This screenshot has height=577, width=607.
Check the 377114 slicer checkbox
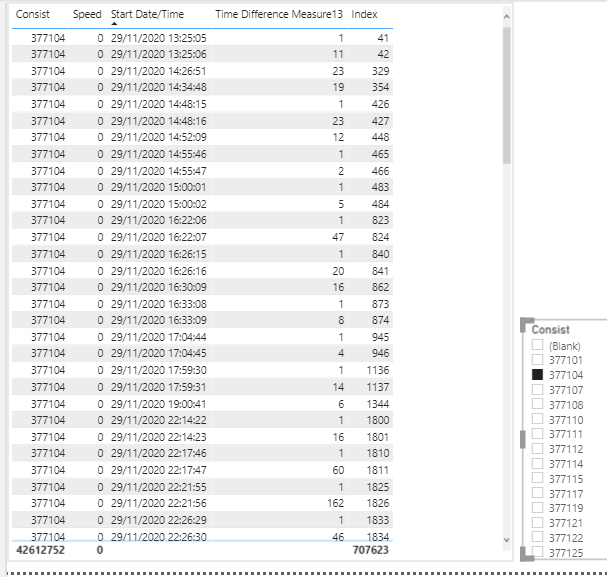pyautogui.click(x=537, y=463)
